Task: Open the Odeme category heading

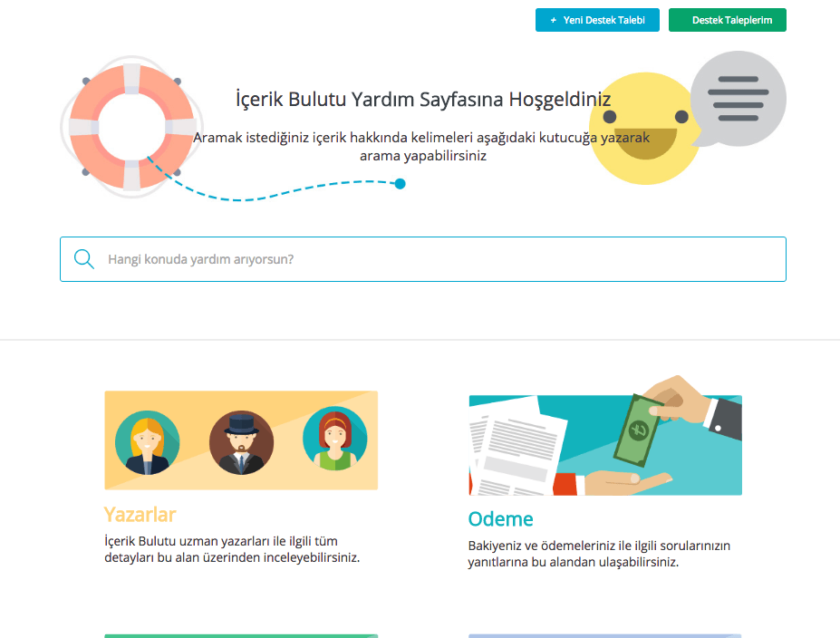Action: coord(500,519)
